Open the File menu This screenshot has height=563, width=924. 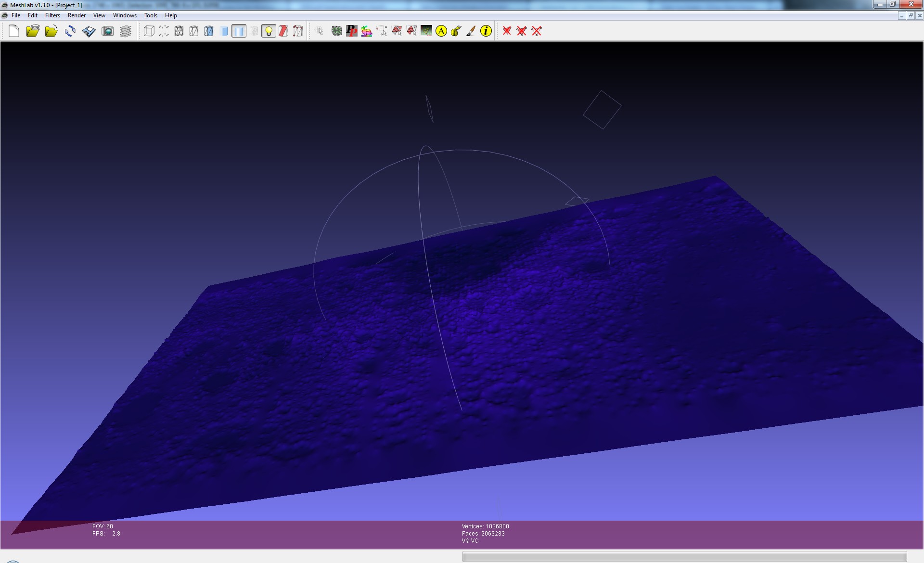(16, 15)
